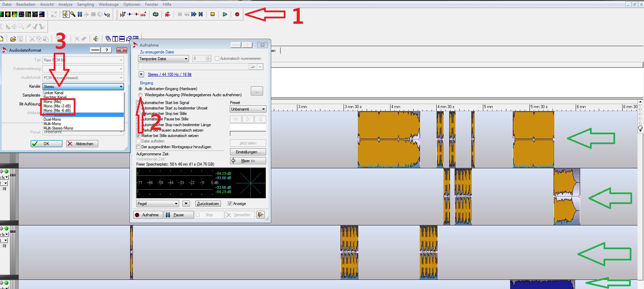Click the magnifier tool icon in top toolbar

coord(73,14)
